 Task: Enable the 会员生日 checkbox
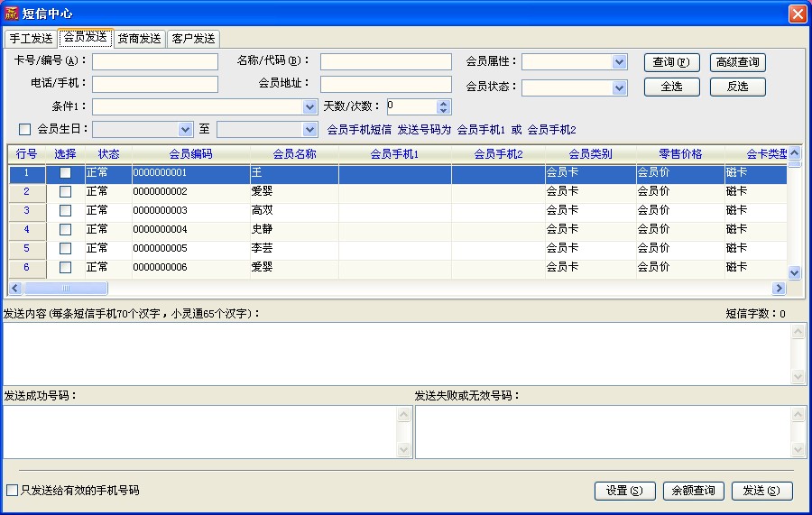25,129
